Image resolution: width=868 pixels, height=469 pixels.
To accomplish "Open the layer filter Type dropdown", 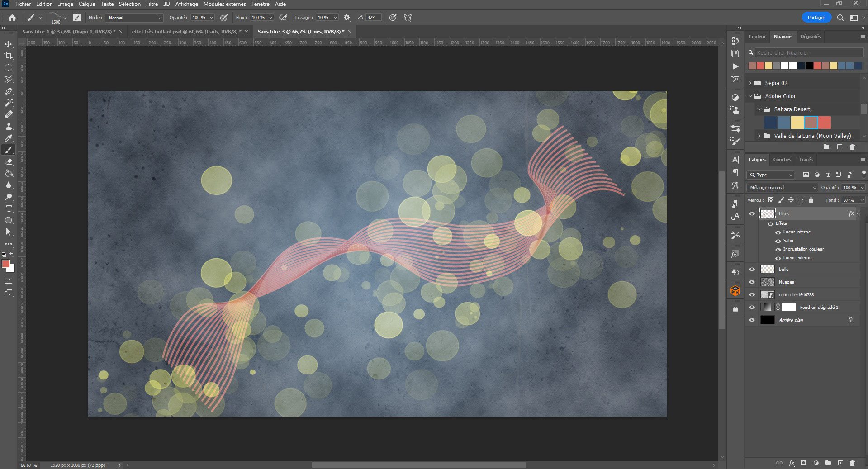I will [x=771, y=175].
